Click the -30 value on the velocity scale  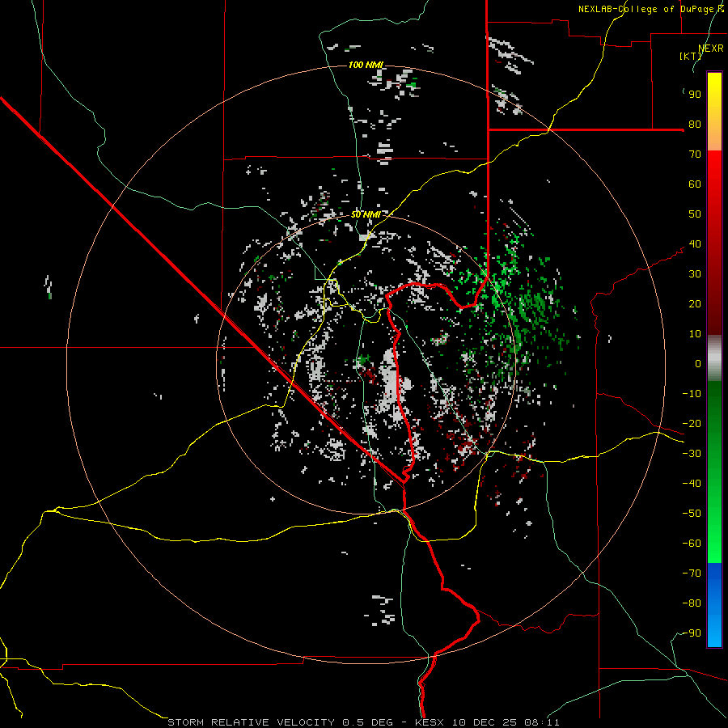coord(692,454)
